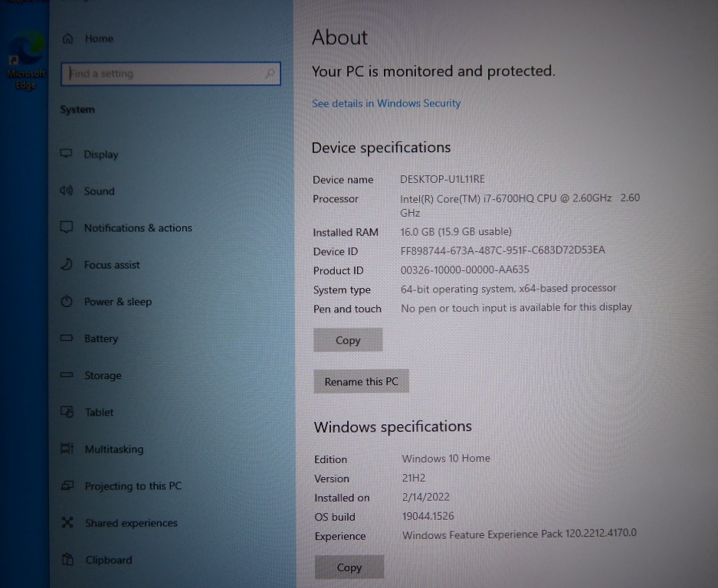Copy the device specifications
This screenshot has width=718, height=588.
point(348,340)
